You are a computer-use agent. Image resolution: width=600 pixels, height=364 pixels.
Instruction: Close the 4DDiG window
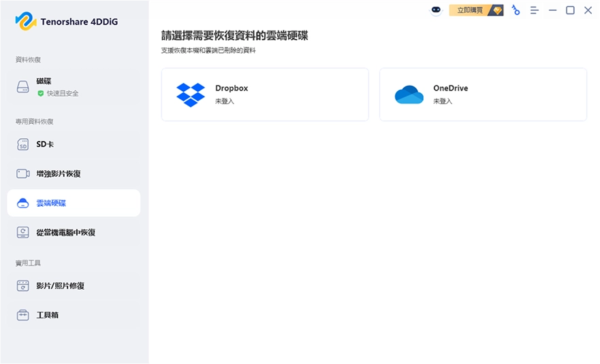click(x=588, y=10)
